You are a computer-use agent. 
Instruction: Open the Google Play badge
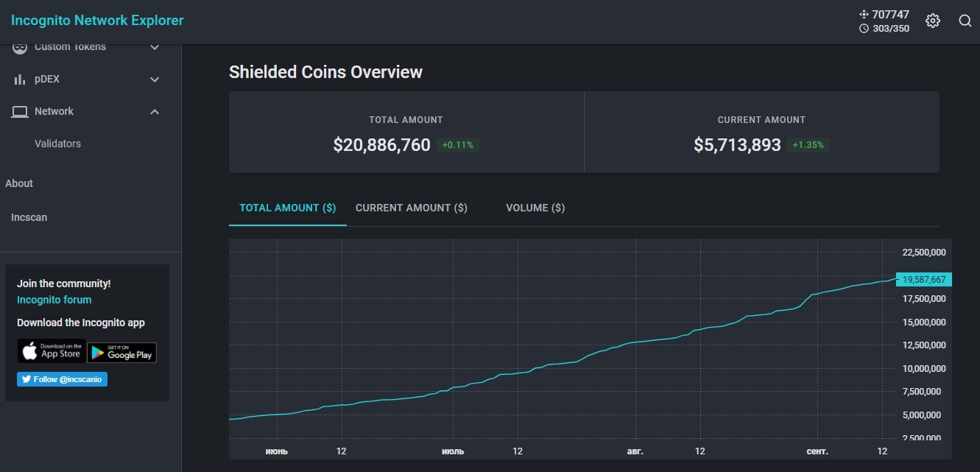click(x=121, y=353)
